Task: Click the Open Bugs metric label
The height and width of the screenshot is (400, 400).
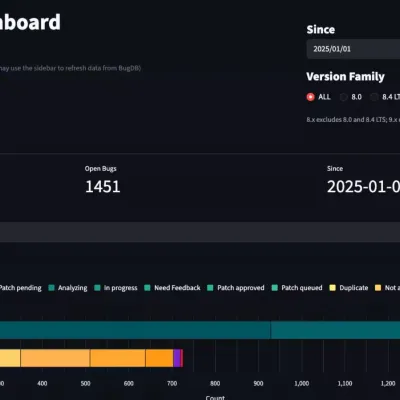Action: pos(100,169)
